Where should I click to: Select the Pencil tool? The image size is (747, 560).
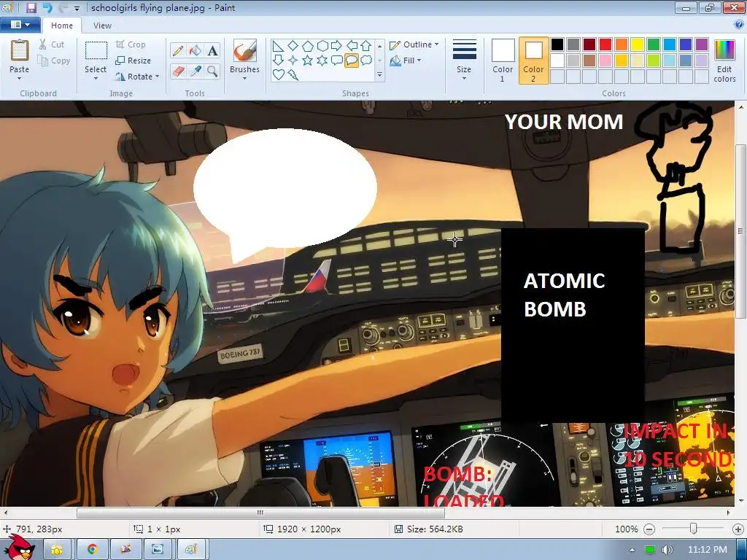coord(178,50)
